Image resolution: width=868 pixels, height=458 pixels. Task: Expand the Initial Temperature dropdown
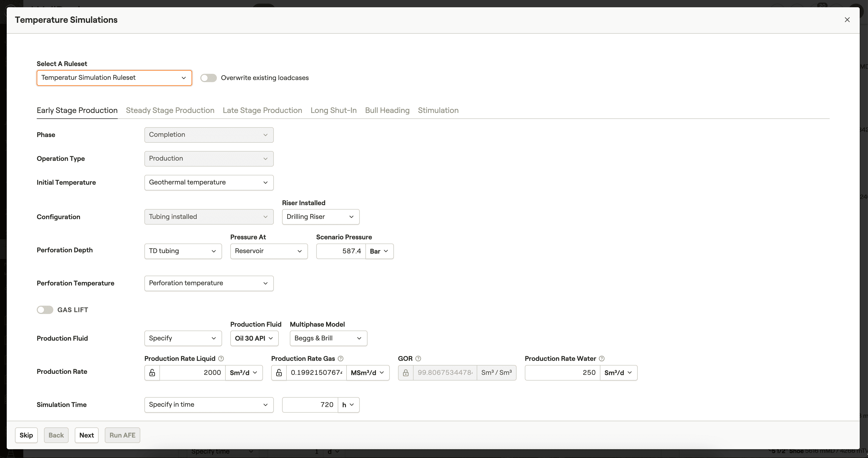(209, 182)
